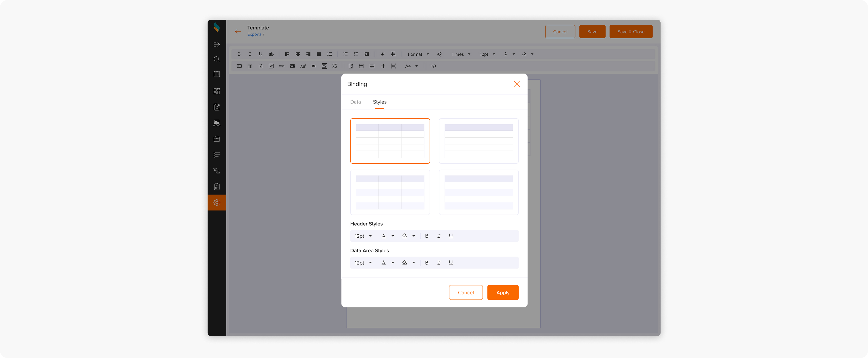Open Data Area Styles font size dropdown

pyautogui.click(x=363, y=263)
